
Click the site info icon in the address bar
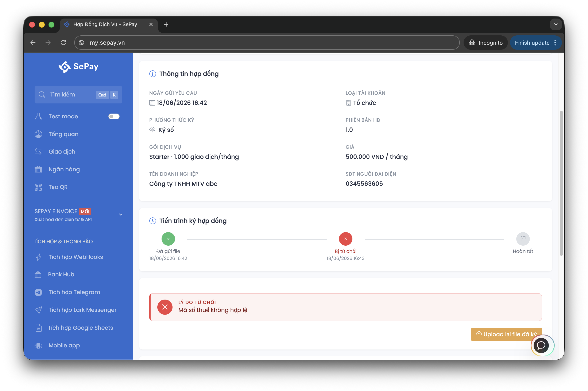(x=81, y=43)
